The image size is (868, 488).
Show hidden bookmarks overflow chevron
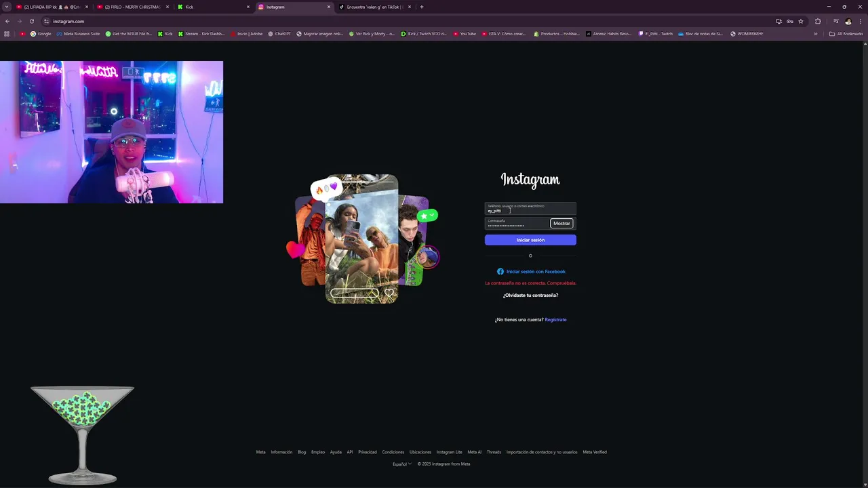tap(816, 34)
